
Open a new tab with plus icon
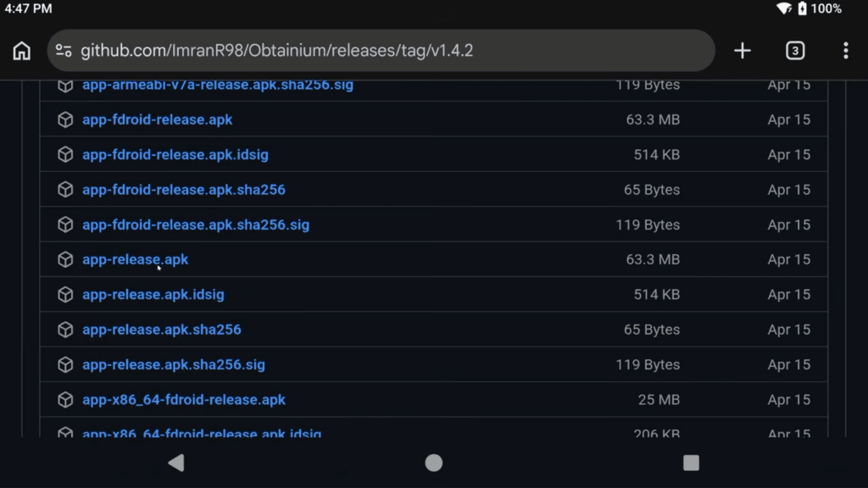(x=743, y=50)
